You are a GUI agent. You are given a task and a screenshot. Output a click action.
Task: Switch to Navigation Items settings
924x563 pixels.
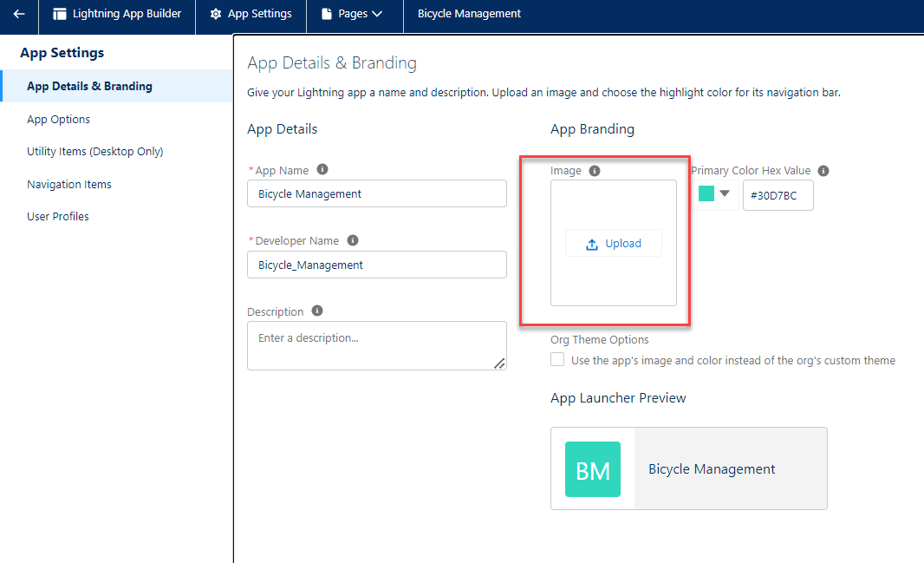tap(69, 184)
